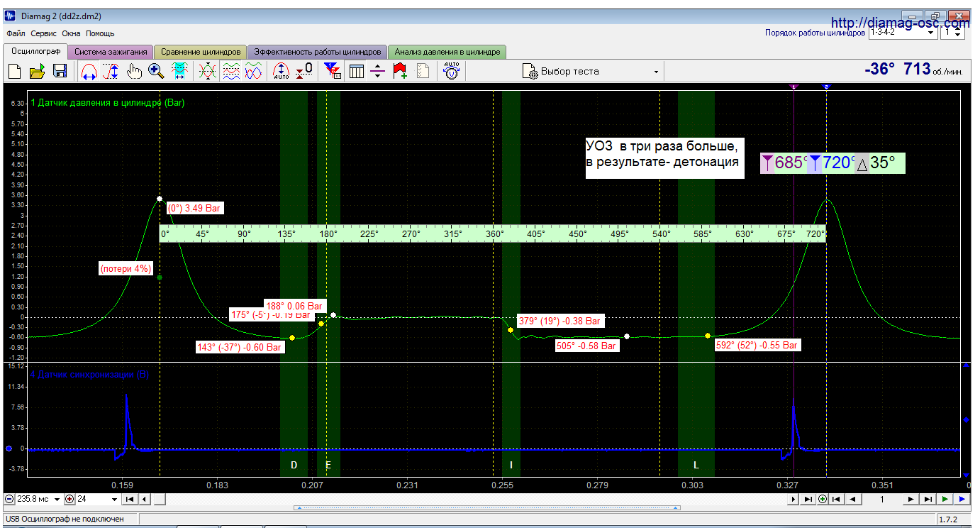Switch to Система зажигания tab
This screenshot has width=980, height=528.
coord(111,52)
